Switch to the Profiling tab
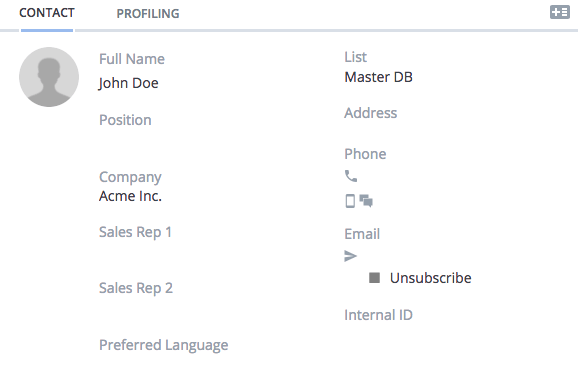This screenshot has height=371, width=578. tap(148, 14)
